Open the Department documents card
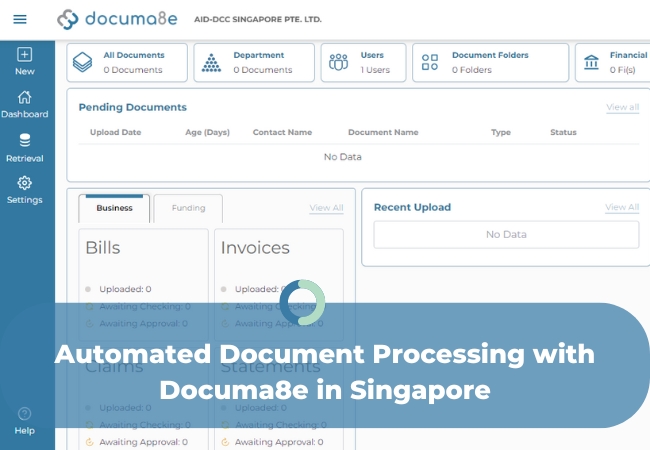650x450 pixels. pos(254,63)
